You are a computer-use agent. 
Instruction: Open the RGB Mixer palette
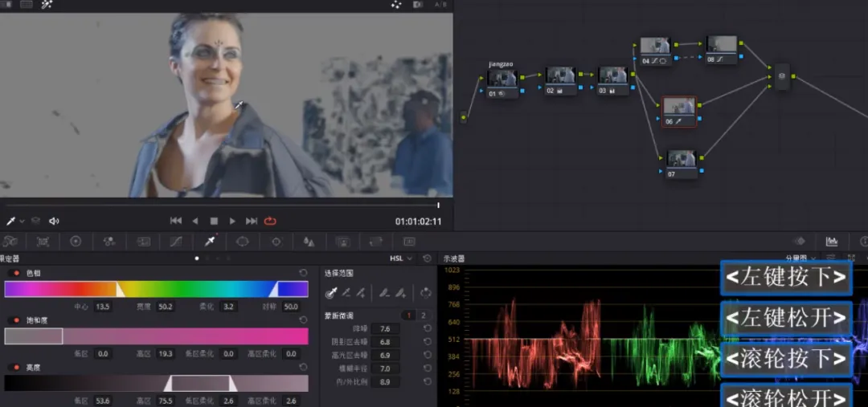[x=109, y=242]
